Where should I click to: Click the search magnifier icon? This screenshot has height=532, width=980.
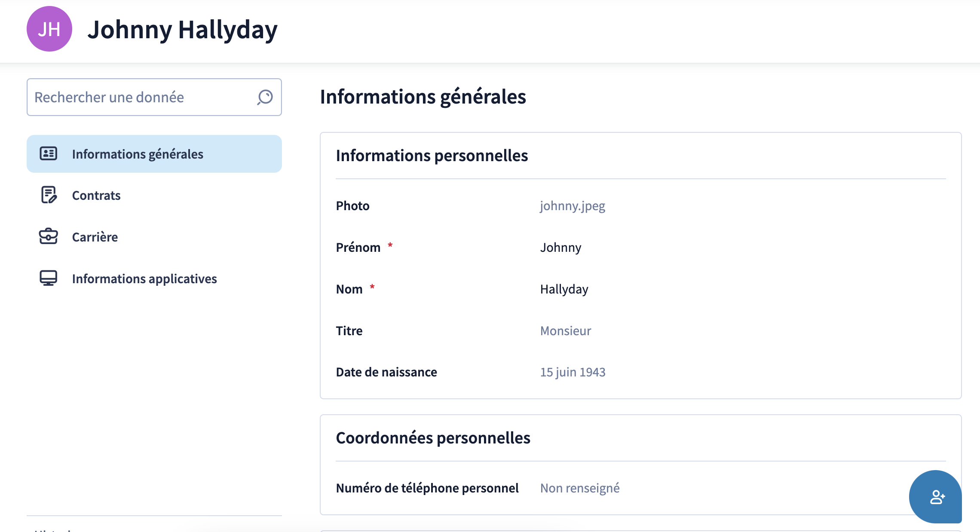[265, 97]
